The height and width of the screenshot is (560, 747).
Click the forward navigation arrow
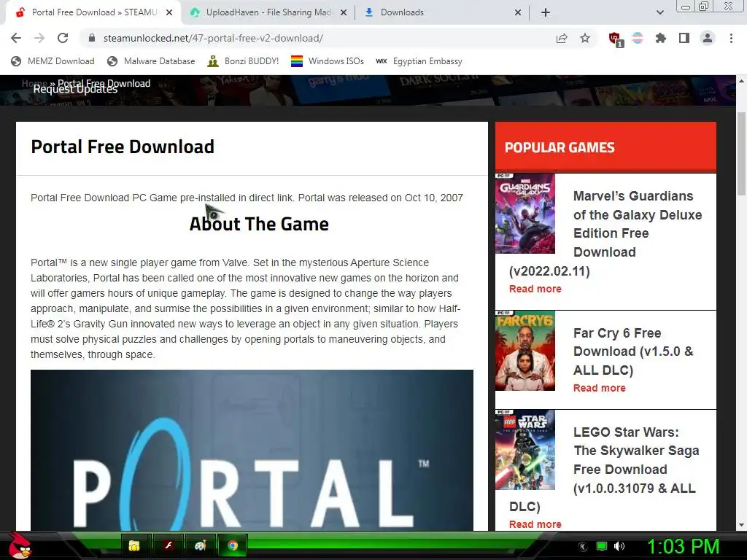(x=39, y=38)
